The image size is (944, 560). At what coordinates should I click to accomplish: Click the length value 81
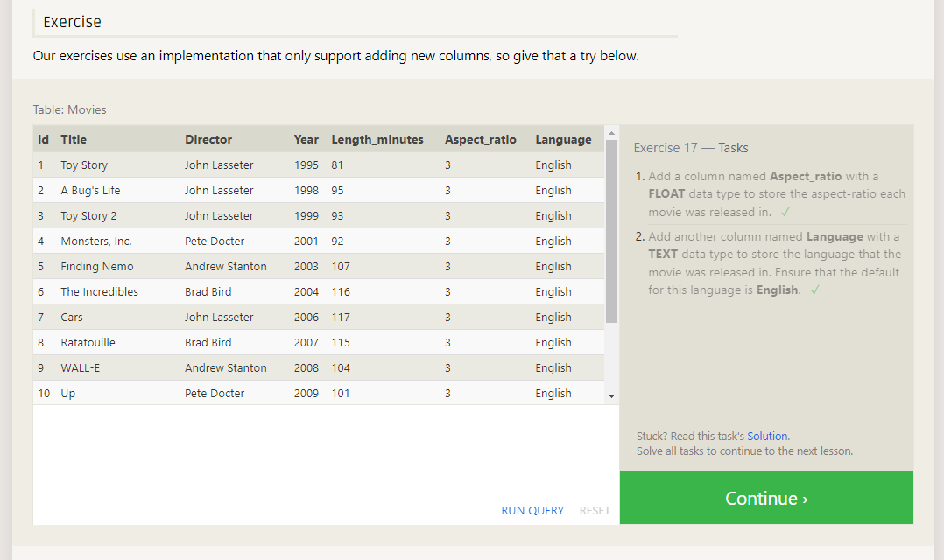[x=337, y=164]
